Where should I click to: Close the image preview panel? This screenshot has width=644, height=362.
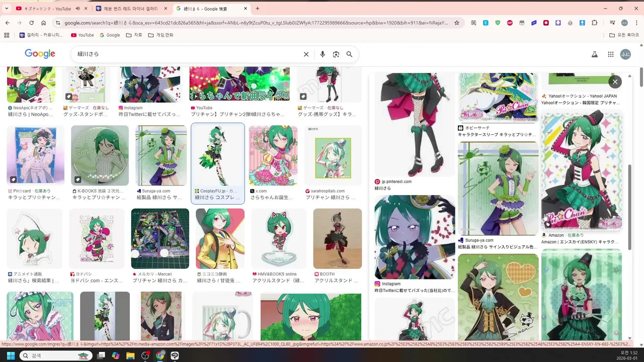click(615, 81)
